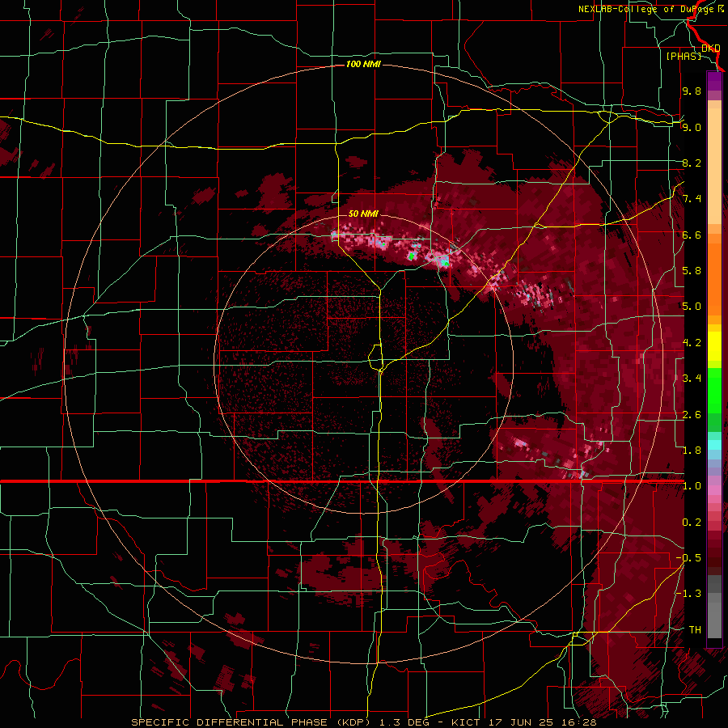
Task: Click the [PHAS] unit label
Action: click(x=684, y=56)
